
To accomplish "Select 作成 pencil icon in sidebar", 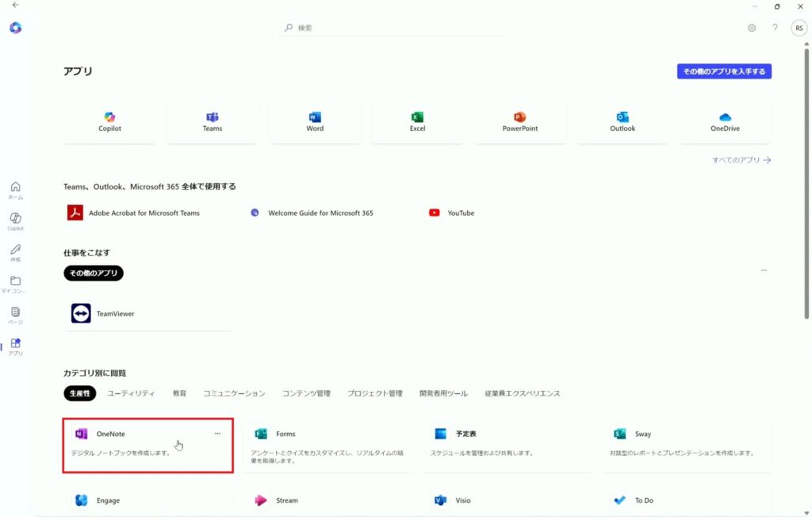I will 16,252.
